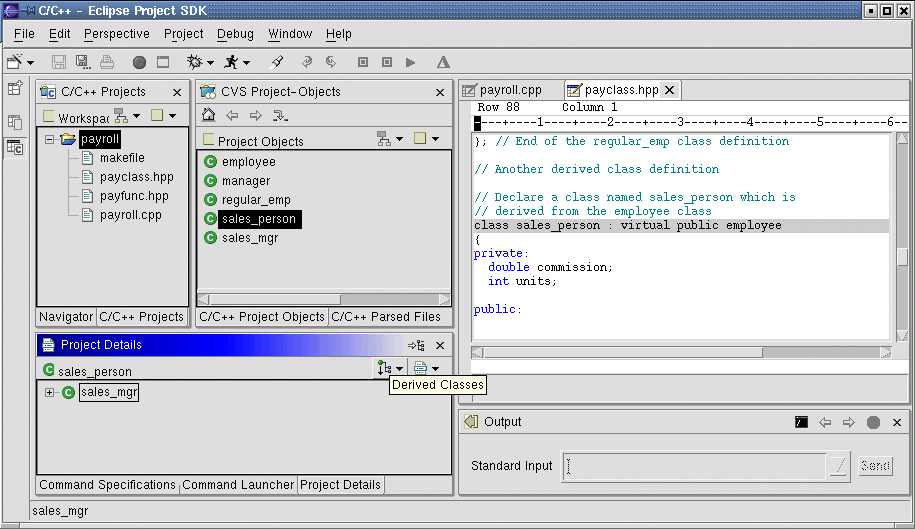Collapse the payroll project folder

tap(49, 140)
